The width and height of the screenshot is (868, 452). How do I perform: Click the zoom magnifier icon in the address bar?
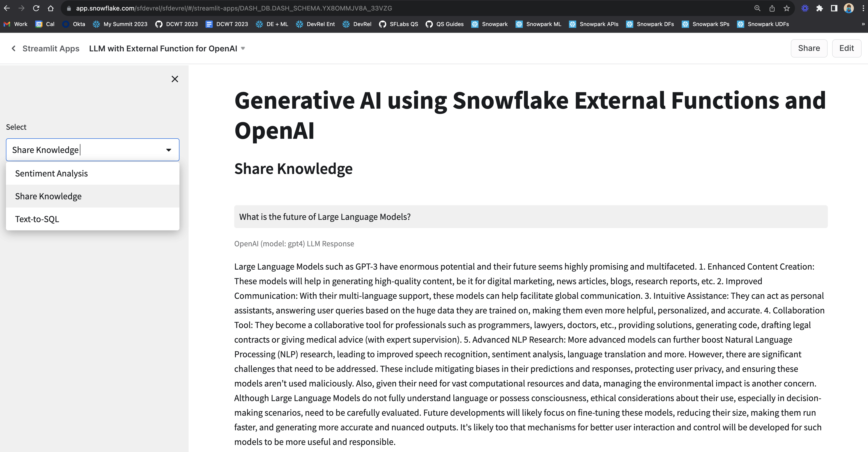[757, 8]
